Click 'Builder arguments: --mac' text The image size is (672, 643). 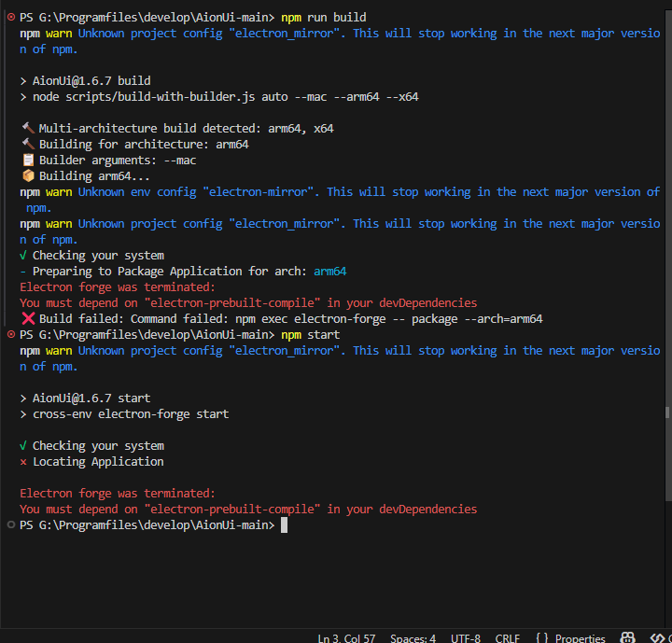[118, 160]
